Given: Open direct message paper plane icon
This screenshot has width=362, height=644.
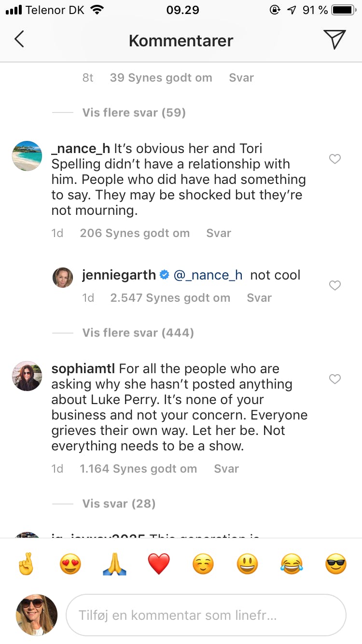Looking at the screenshot, I should (334, 40).
